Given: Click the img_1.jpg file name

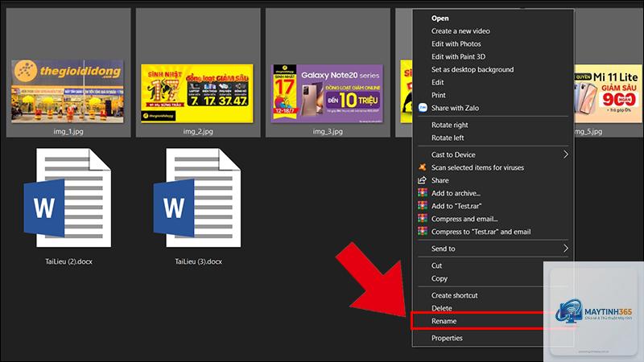Looking at the screenshot, I should coord(68,131).
